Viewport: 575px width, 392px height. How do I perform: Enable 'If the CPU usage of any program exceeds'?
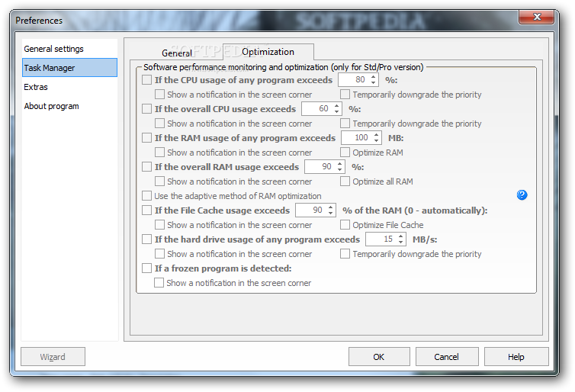pyautogui.click(x=146, y=80)
